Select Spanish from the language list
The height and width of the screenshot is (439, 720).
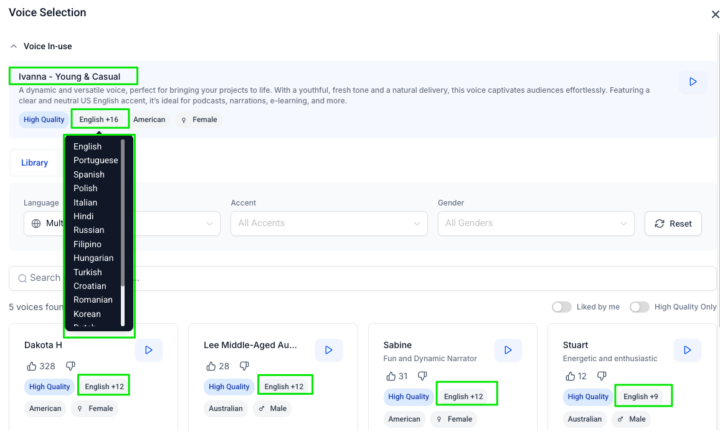[89, 175]
